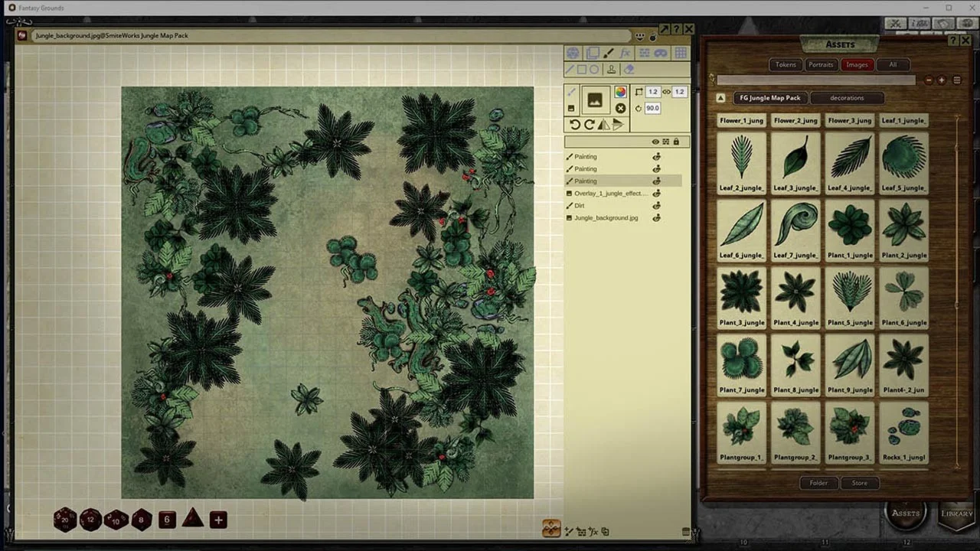Click the asset search field
The height and width of the screenshot is (551, 980).
tap(816, 80)
